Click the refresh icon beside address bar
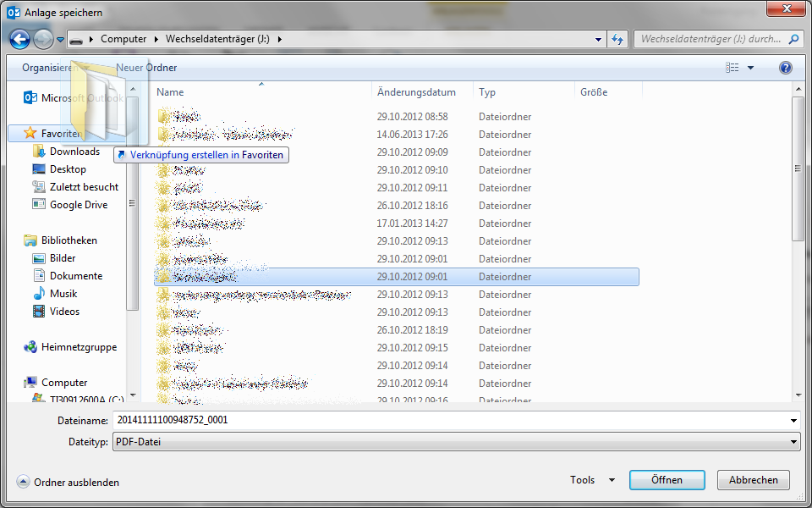This screenshot has width=812, height=508. point(617,39)
